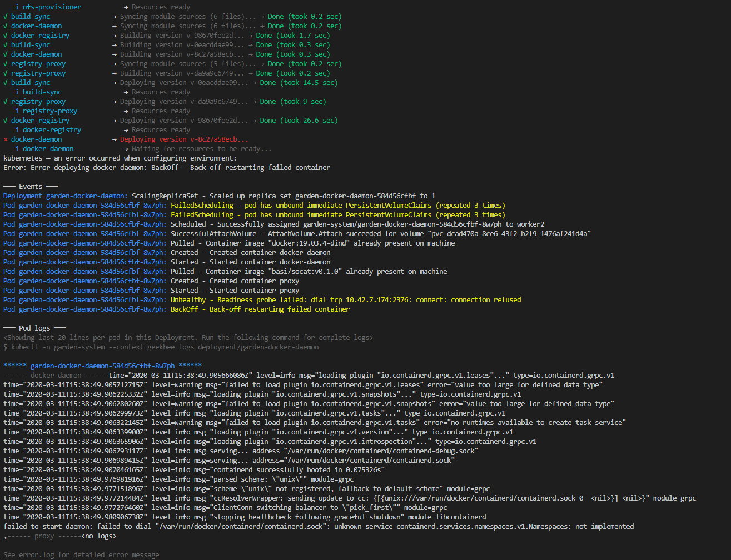Select "Deploying version v-da9a9c6749..." text
731x560 pixels.
pos(184,102)
